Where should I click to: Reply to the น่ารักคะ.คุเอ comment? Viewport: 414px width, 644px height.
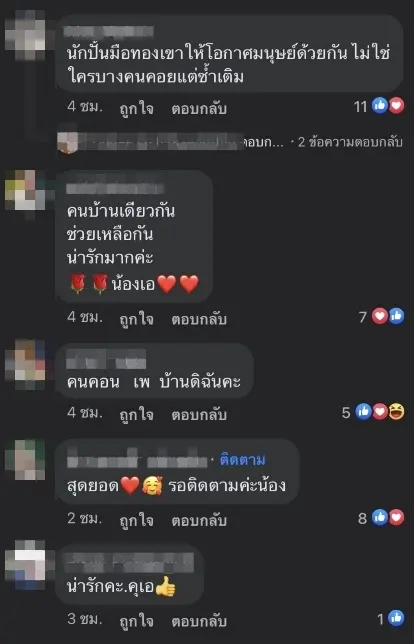(x=199, y=621)
